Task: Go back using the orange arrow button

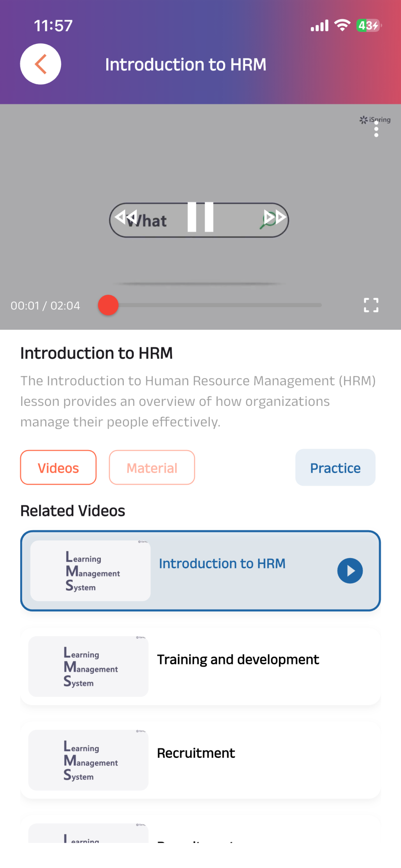Action: click(x=40, y=64)
